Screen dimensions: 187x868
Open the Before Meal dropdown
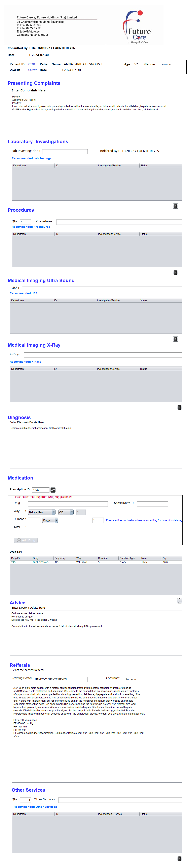(42, 512)
